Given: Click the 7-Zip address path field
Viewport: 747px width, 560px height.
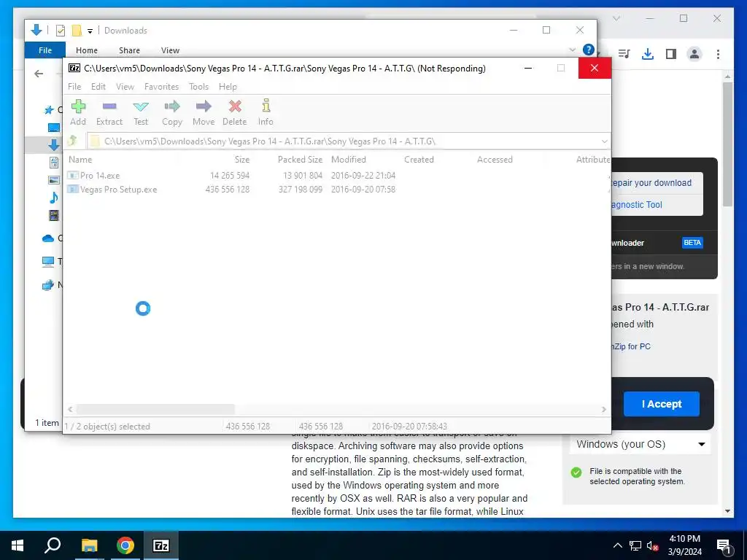Looking at the screenshot, I should point(348,141).
